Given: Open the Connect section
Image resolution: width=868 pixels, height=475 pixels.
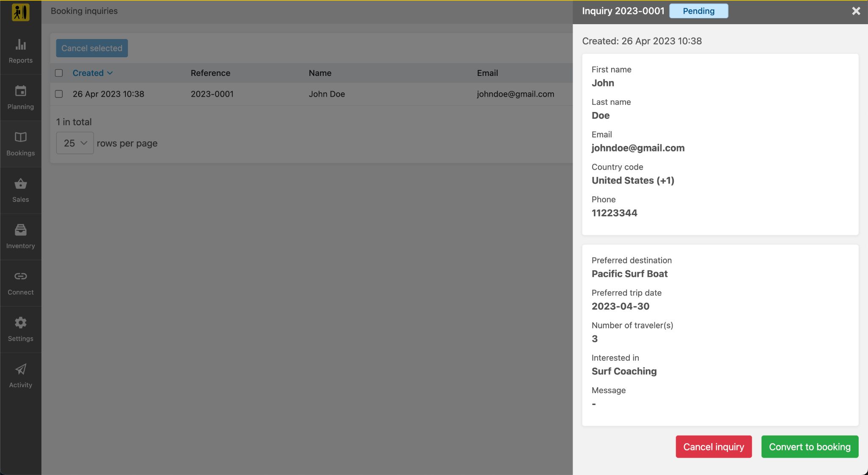Looking at the screenshot, I should pyautogui.click(x=20, y=282).
